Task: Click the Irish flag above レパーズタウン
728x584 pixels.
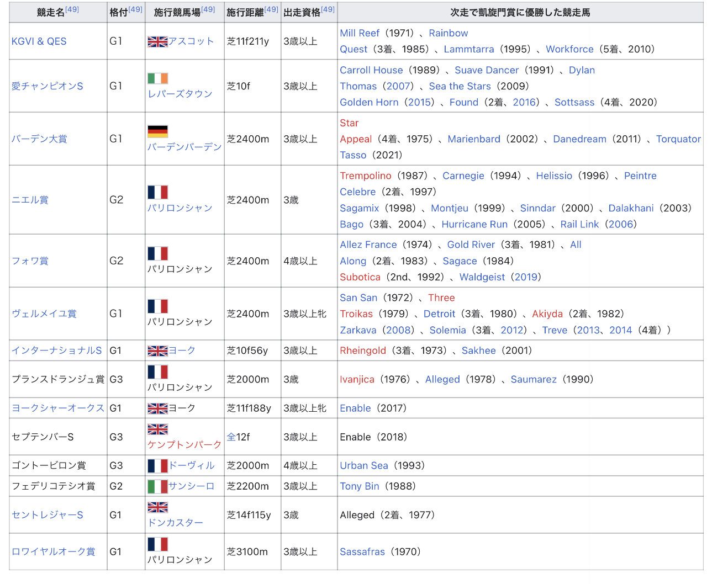Action: tap(157, 78)
